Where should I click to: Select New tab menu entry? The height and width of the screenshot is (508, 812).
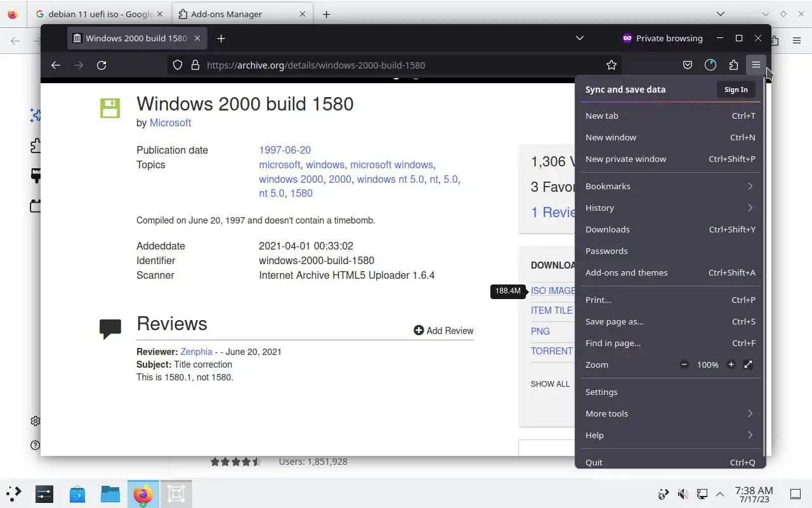pyautogui.click(x=670, y=116)
